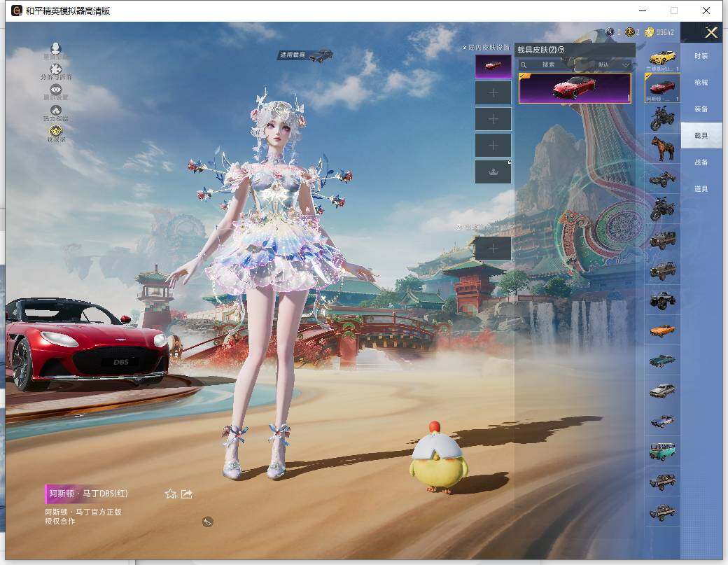
Task: Click the crown slot in skin settings
Action: coord(493,172)
